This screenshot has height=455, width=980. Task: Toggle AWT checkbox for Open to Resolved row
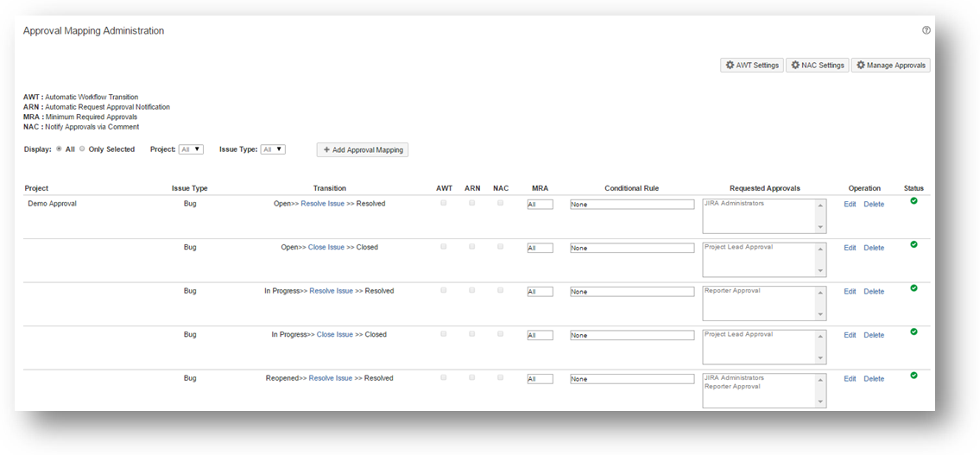click(x=444, y=203)
